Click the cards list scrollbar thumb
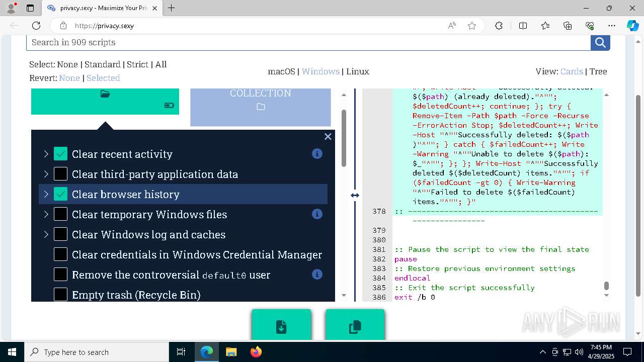This screenshot has width=644, height=362. 344,138
